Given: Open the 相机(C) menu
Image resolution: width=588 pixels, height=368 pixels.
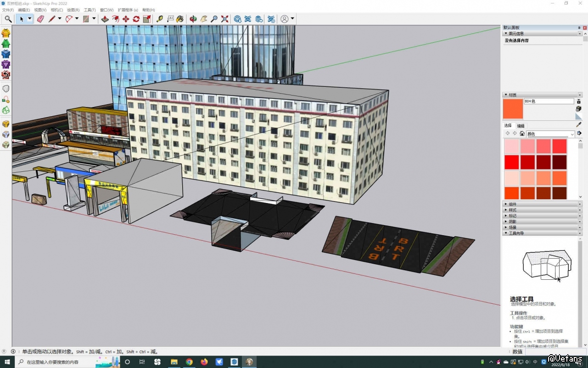Looking at the screenshot, I should pos(57,10).
